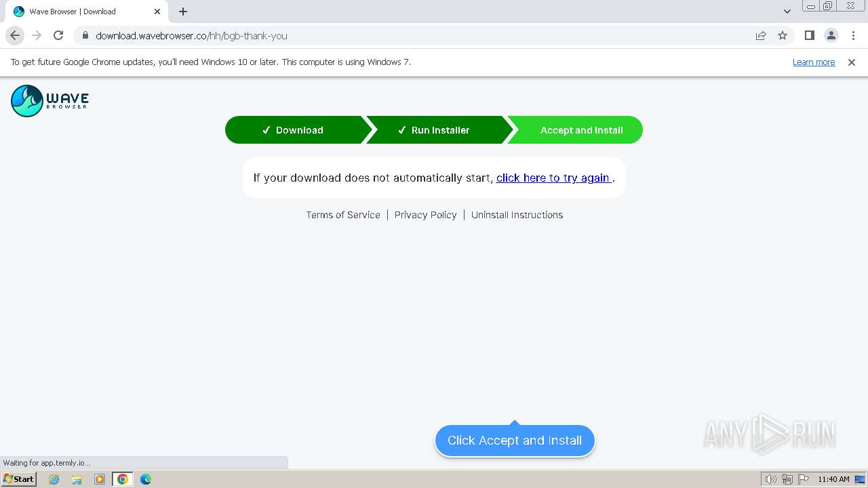
Task: Open Privacy Policy link
Action: (426, 215)
